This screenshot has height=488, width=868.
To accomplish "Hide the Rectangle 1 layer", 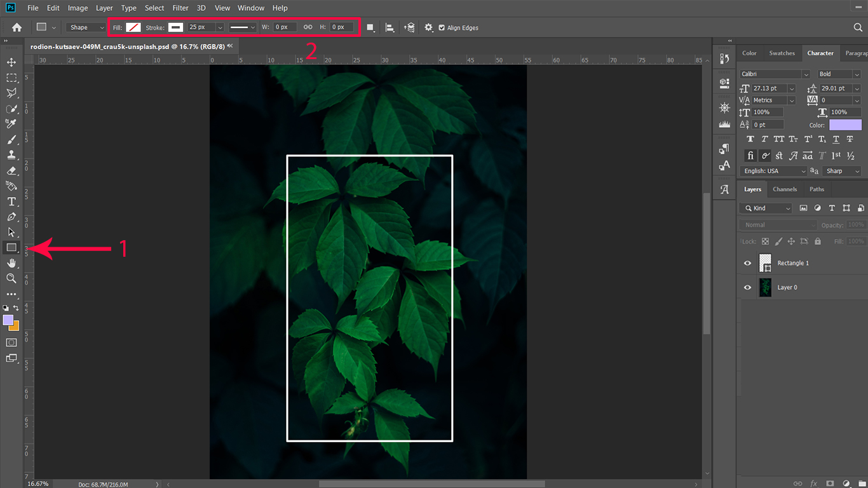I will tap(747, 263).
